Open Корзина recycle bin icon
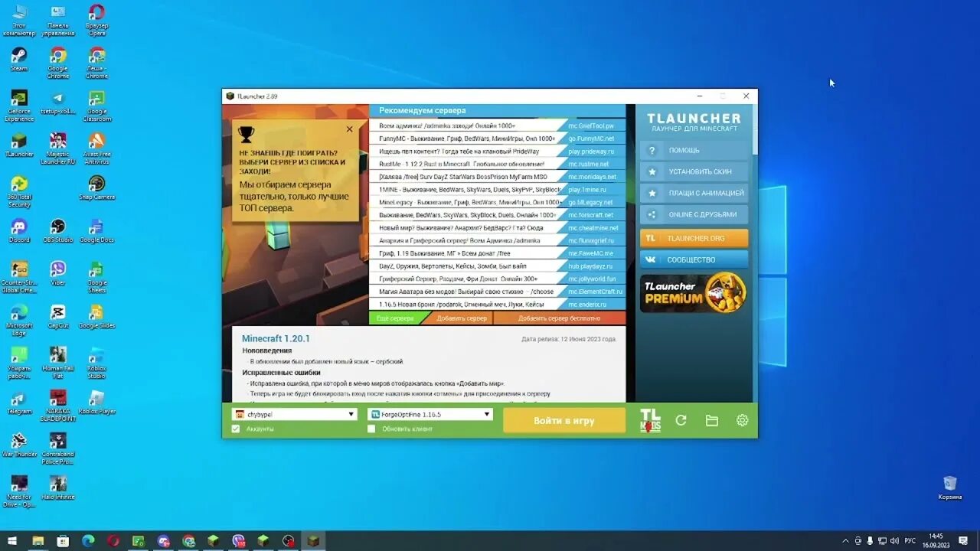This screenshot has height=551, width=980. point(950,487)
